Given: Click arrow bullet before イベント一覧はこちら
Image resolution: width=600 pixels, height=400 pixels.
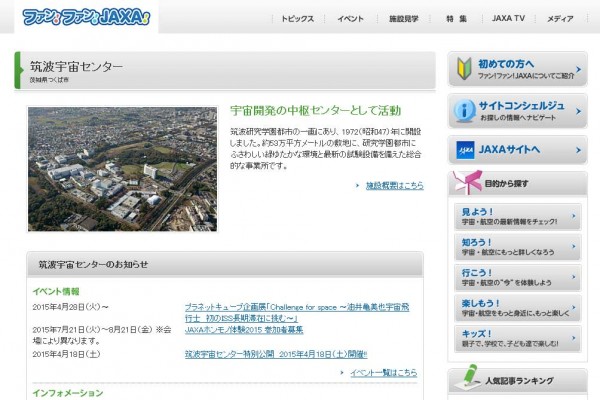Looking at the screenshot, I should point(342,372).
